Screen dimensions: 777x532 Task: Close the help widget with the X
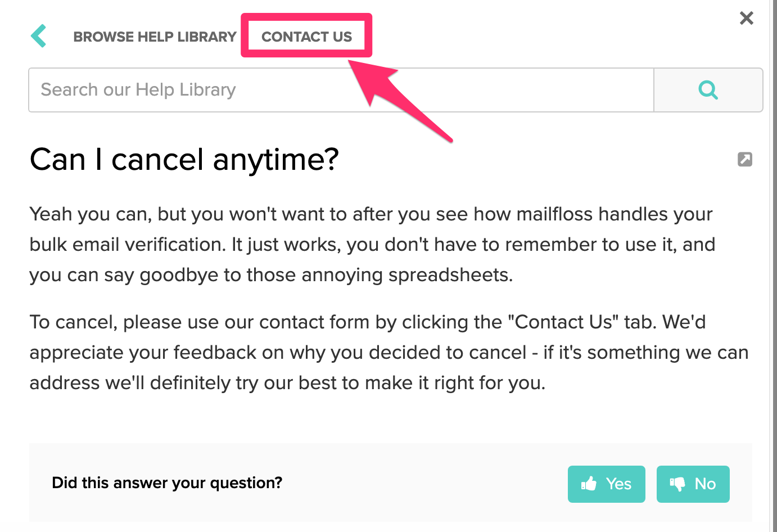pos(747,18)
